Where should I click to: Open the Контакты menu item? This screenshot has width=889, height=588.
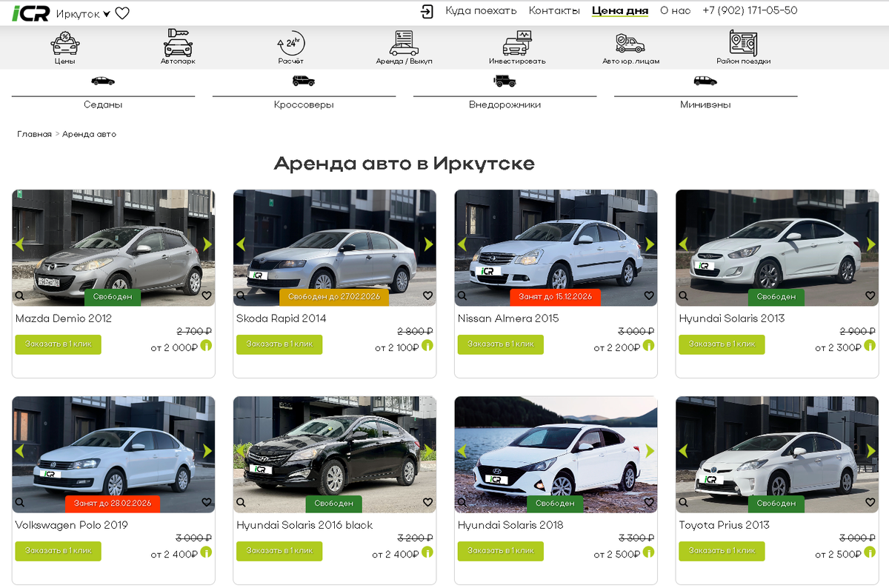(x=554, y=10)
